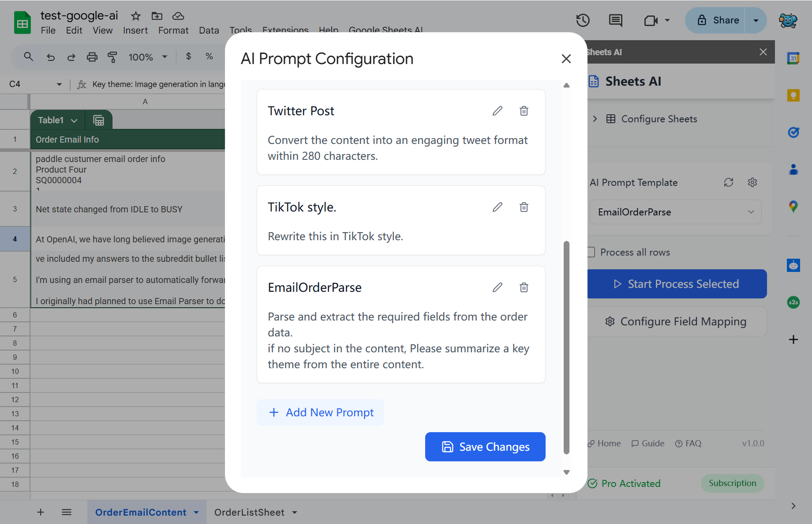Refresh the AI Prompt Template list
The image size is (812, 524).
coord(728,182)
